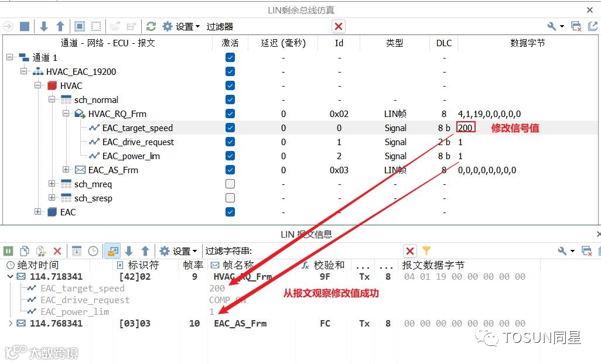Click the wrench tool icon in simulation panel
The height and width of the screenshot is (364, 601).
pos(552,26)
